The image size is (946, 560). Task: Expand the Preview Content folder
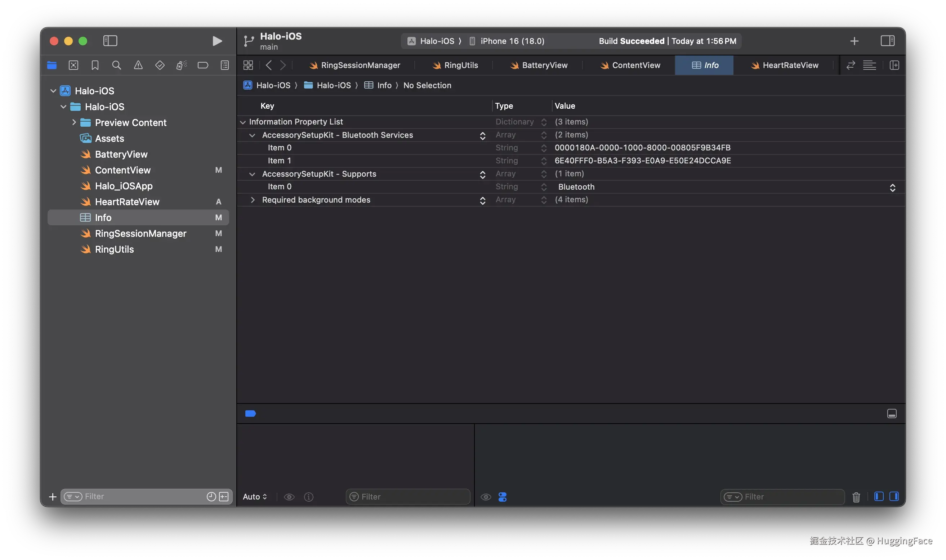click(74, 122)
